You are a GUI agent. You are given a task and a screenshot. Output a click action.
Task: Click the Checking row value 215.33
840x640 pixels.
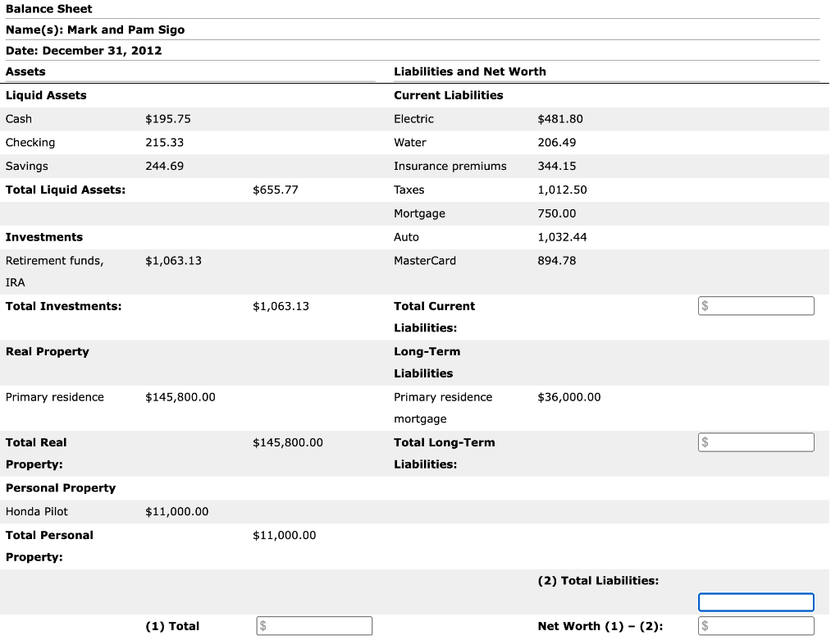point(164,142)
